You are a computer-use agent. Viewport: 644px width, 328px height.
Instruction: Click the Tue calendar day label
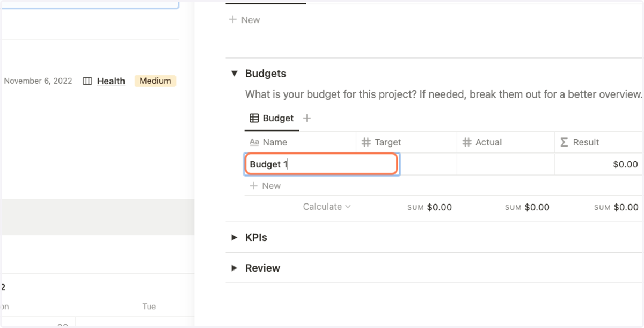(x=149, y=307)
